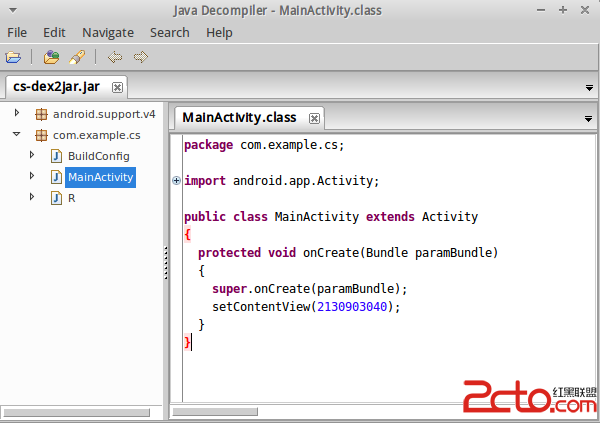Close the MainActivity.class tab
Screen dimensions: 600x423
[314, 118]
